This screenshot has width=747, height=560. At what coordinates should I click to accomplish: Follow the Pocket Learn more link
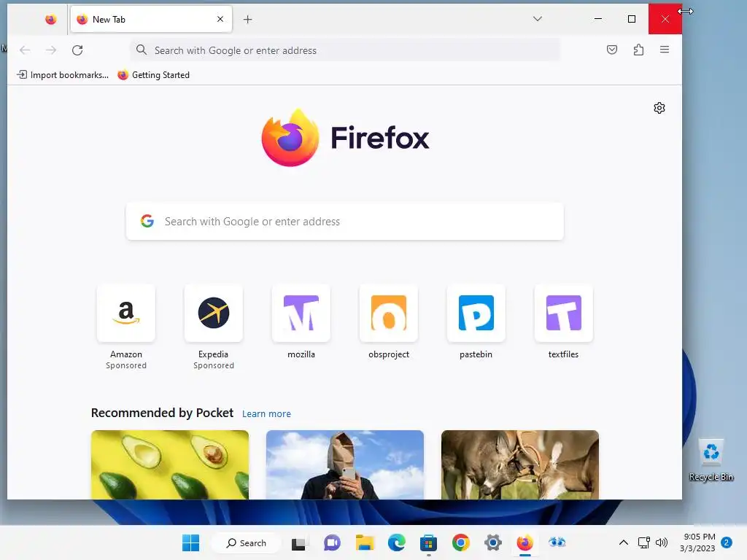tap(266, 414)
